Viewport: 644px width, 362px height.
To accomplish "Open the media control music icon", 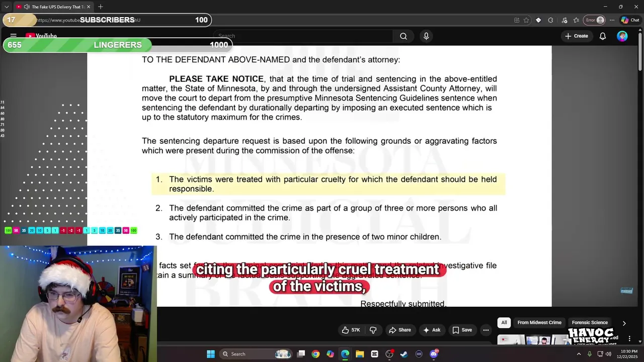I will pos(564,20).
